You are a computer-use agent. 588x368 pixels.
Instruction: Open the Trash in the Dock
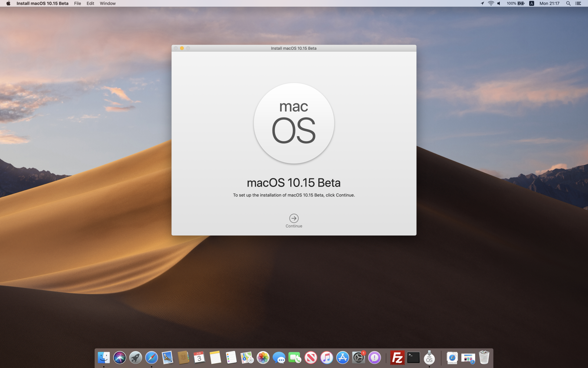pyautogui.click(x=484, y=357)
